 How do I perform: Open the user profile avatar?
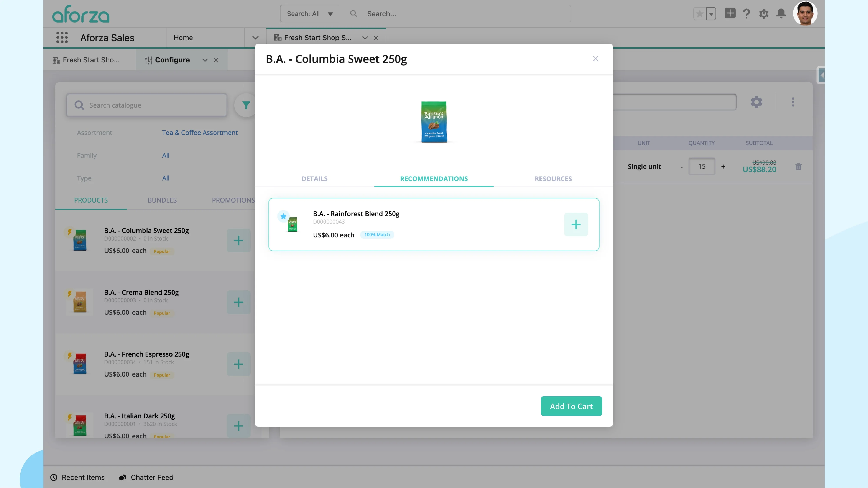pyautogui.click(x=805, y=13)
